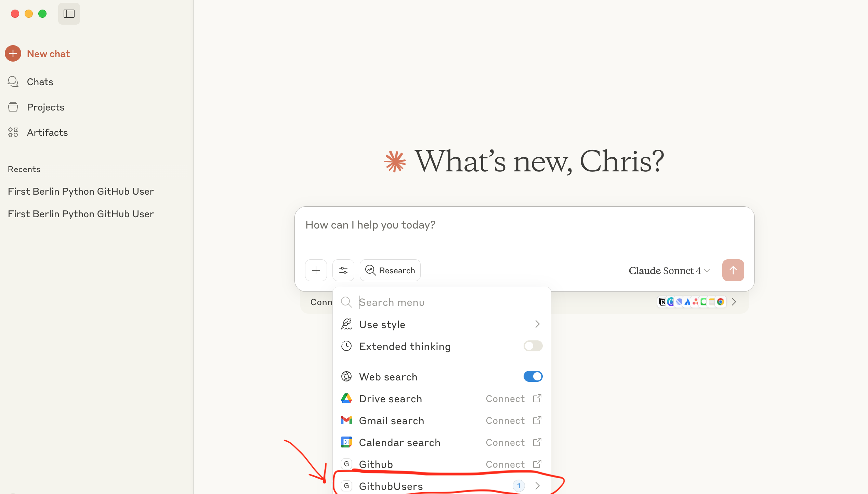Screen dimensions: 868x494
Task: Click external link icon for Gmail search
Action: 537,420
